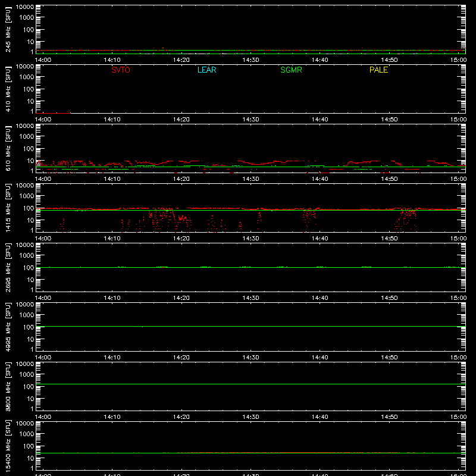This screenshot has width=476, height=476.
Task: Click 14:30 tick label below 2695 MHz plot
Action: tap(250, 298)
